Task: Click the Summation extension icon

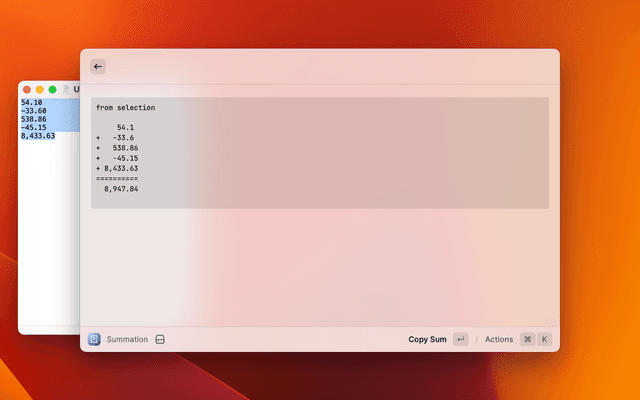Action: (94, 339)
